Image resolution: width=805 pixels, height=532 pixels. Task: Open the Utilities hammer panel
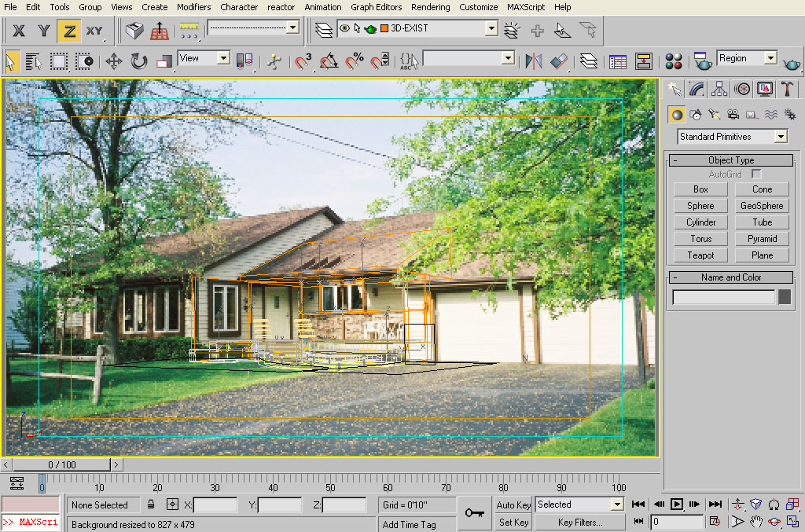[x=788, y=89]
